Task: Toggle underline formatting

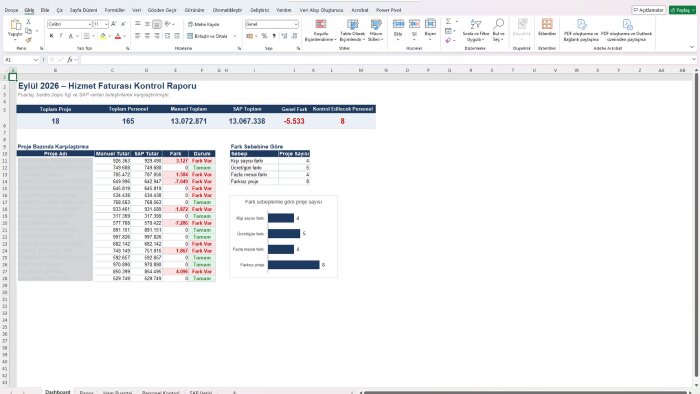Action: (x=71, y=36)
